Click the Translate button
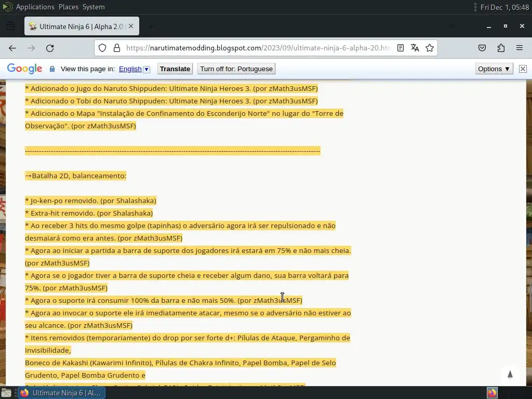 tap(175, 69)
